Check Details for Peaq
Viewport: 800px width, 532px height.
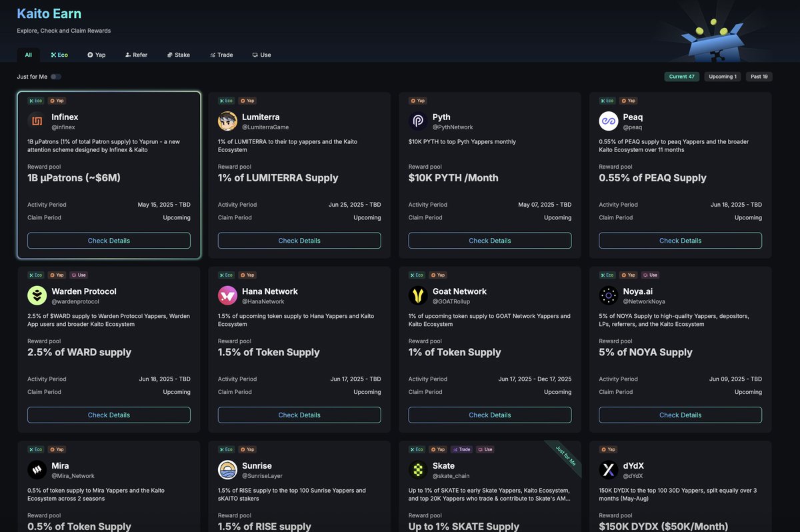[681, 241]
